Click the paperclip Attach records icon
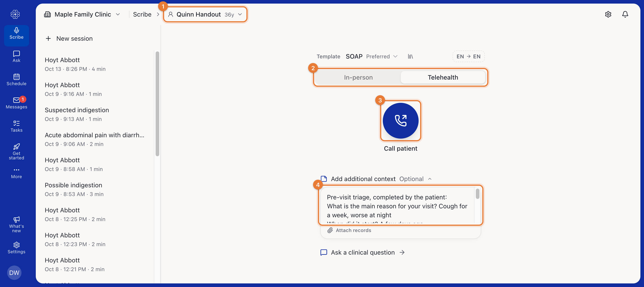644x287 pixels. (330, 230)
